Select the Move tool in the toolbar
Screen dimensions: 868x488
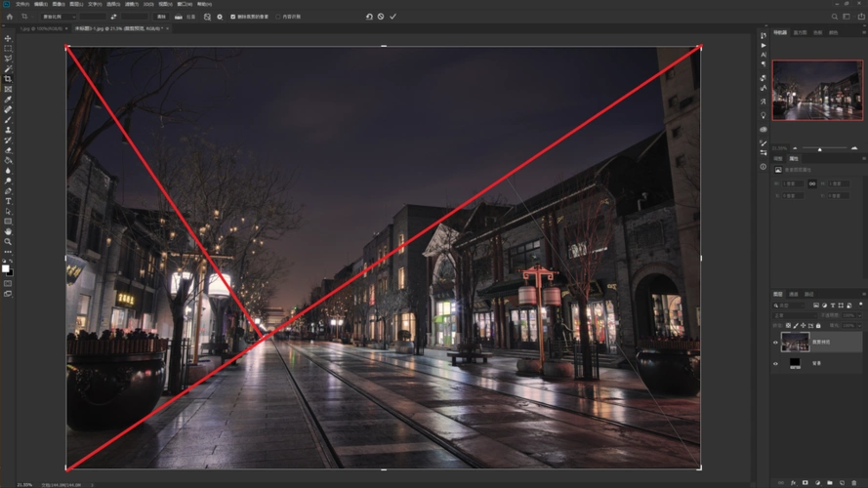(8, 38)
